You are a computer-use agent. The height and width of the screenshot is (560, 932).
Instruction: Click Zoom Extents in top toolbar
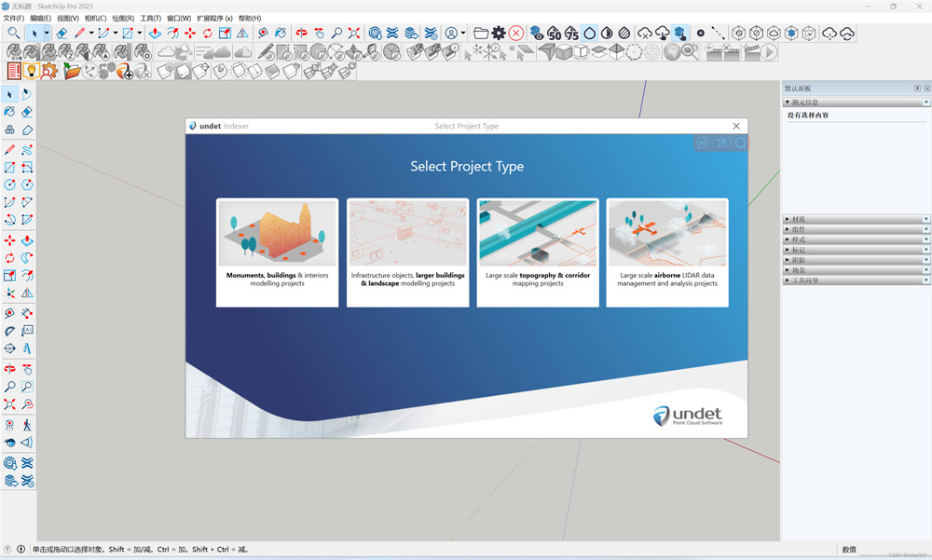tap(354, 34)
